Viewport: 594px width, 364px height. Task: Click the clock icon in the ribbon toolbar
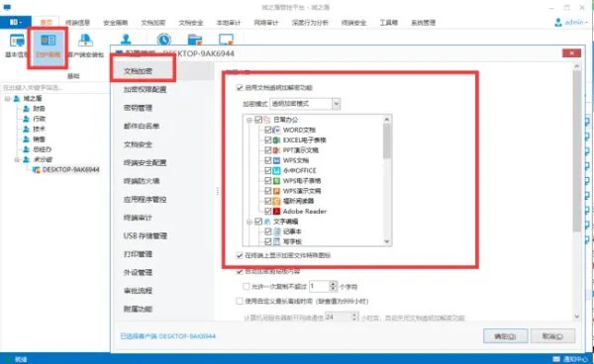tap(163, 39)
